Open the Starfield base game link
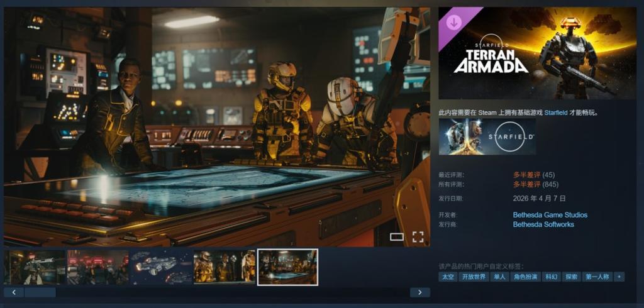Viewport: 644px width, 308px height. (x=556, y=113)
